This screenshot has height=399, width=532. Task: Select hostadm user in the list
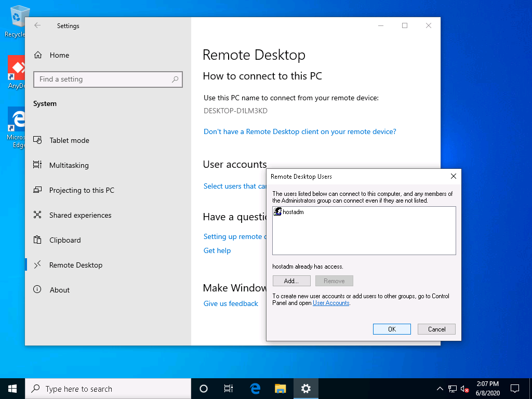pyautogui.click(x=293, y=212)
